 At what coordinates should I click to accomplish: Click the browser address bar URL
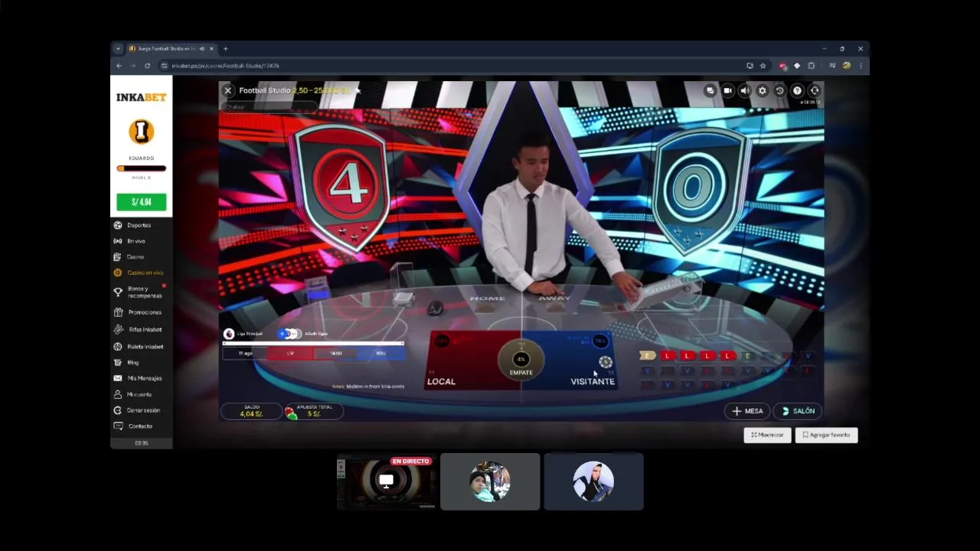pos(225,66)
